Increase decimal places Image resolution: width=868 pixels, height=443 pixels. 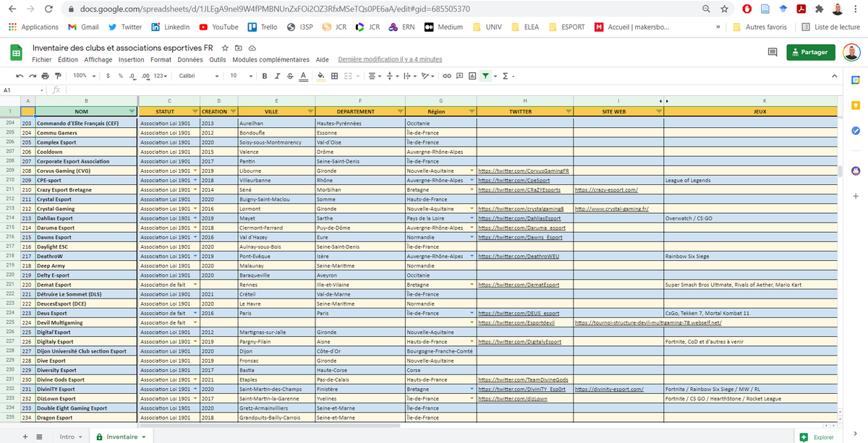click(x=146, y=76)
